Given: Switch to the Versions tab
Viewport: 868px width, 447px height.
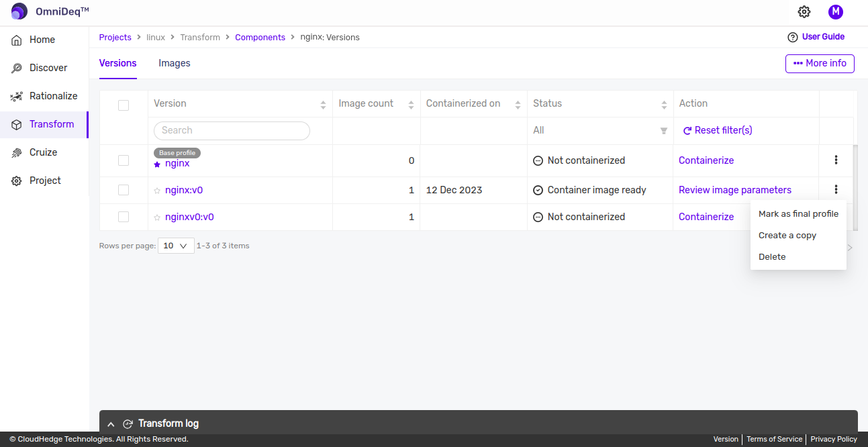Looking at the screenshot, I should pos(118,63).
